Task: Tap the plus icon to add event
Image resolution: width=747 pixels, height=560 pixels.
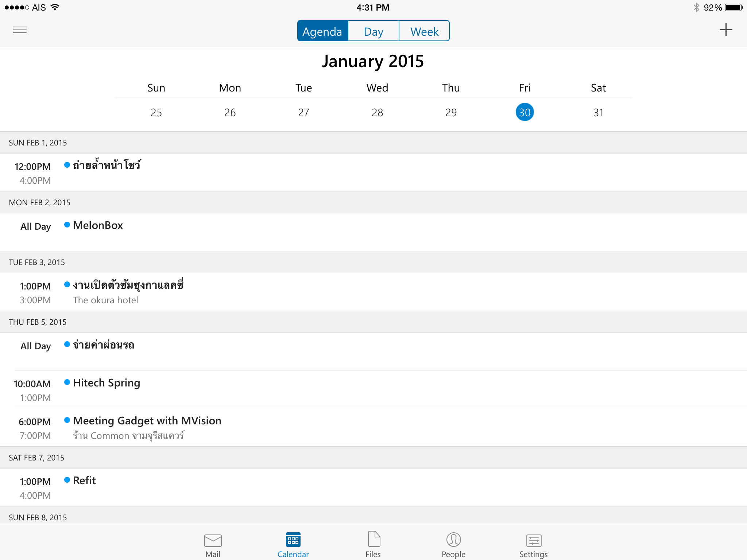Action: click(x=725, y=30)
